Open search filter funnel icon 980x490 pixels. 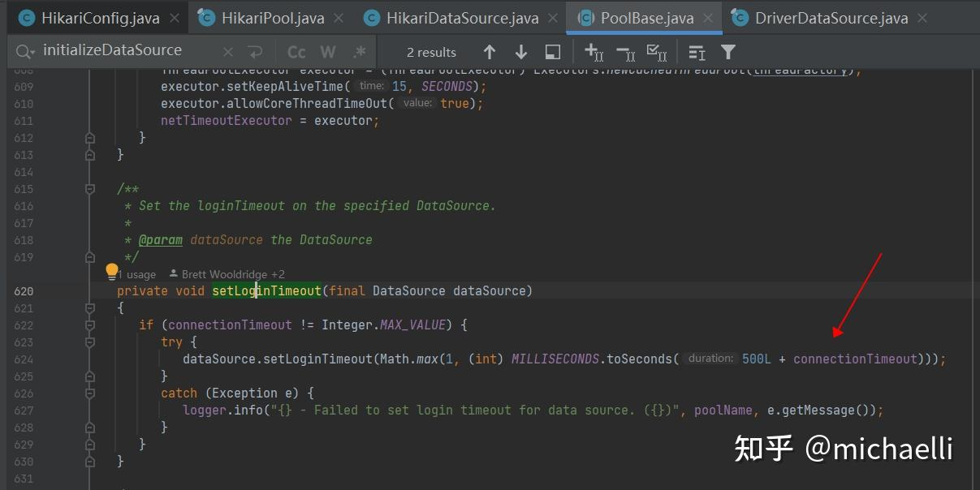pos(728,52)
